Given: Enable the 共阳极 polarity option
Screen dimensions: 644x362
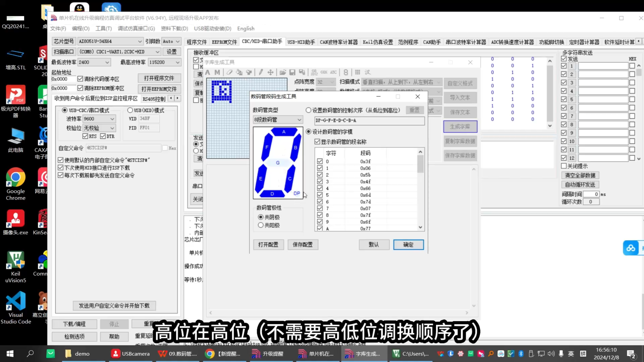Looking at the screenshot, I should click(x=261, y=225).
